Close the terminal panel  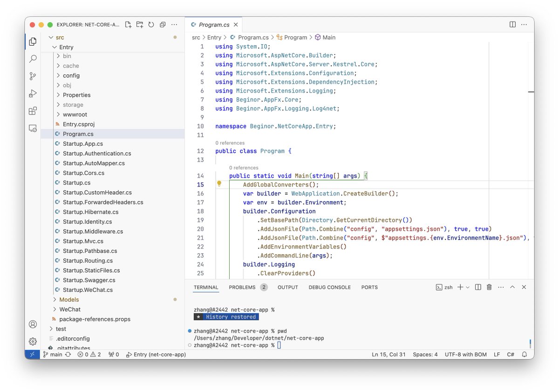[524, 287]
